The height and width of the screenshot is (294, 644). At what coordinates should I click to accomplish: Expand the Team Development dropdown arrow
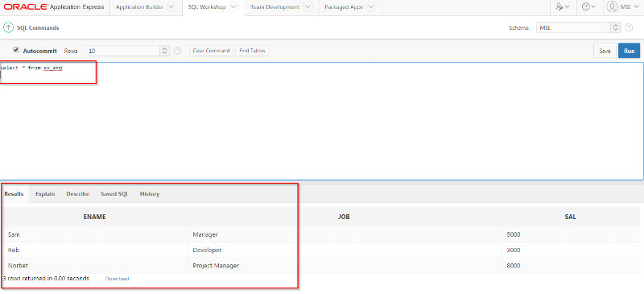(308, 7)
